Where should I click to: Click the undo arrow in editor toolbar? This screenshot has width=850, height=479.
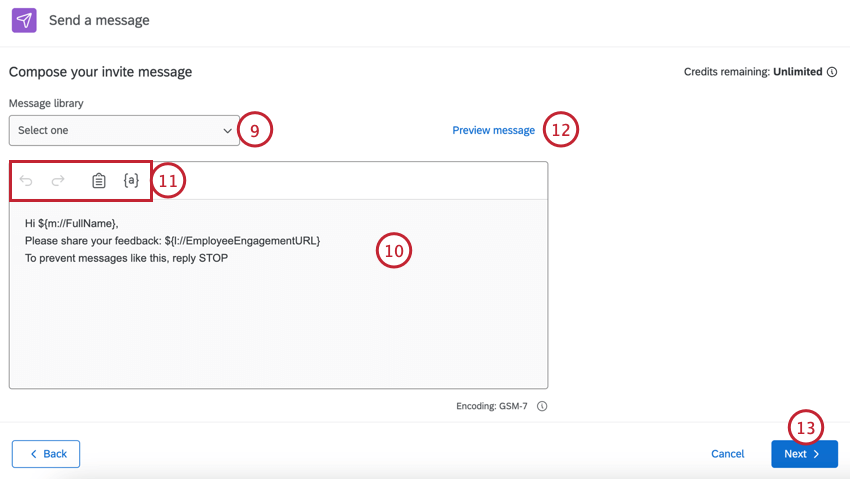(x=26, y=180)
